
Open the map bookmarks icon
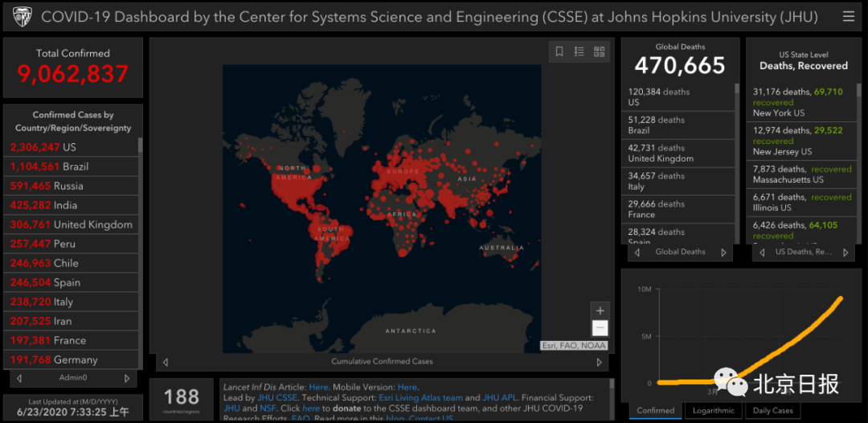tap(559, 51)
